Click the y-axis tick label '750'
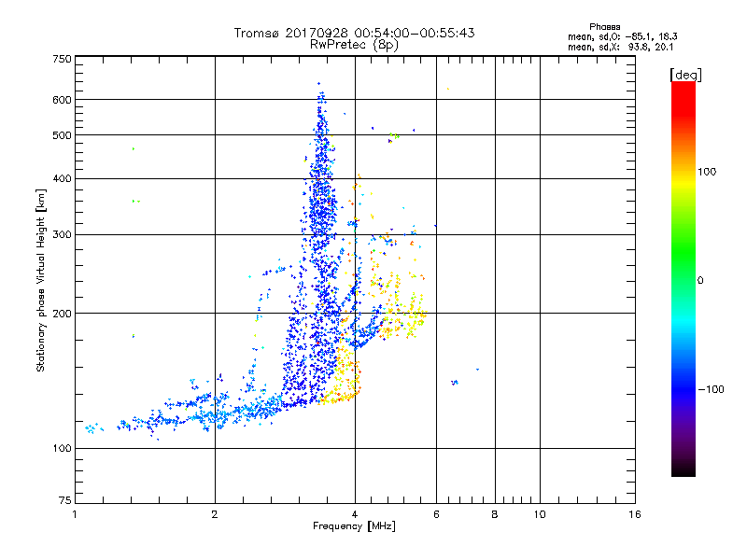 pyautogui.click(x=63, y=59)
